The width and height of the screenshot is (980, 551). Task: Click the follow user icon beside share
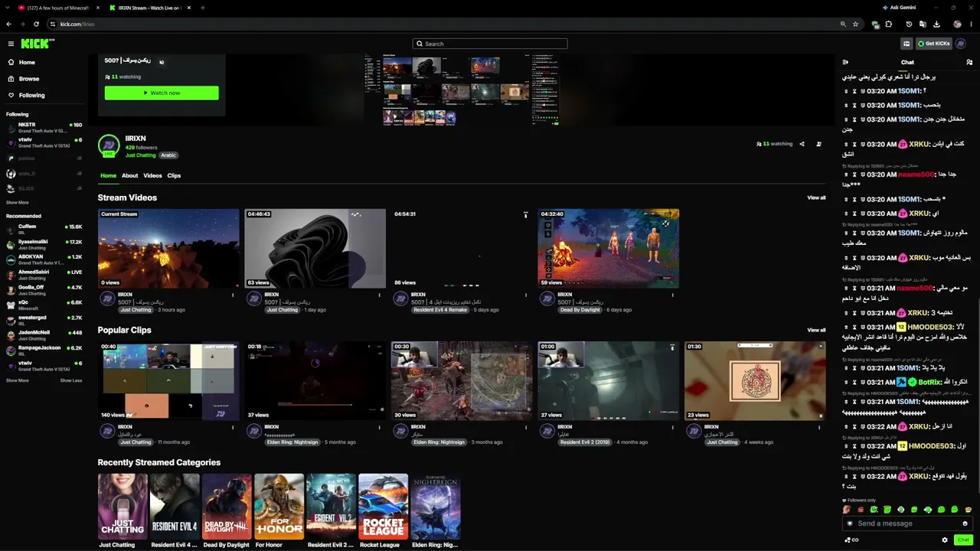click(x=818, y=144)
